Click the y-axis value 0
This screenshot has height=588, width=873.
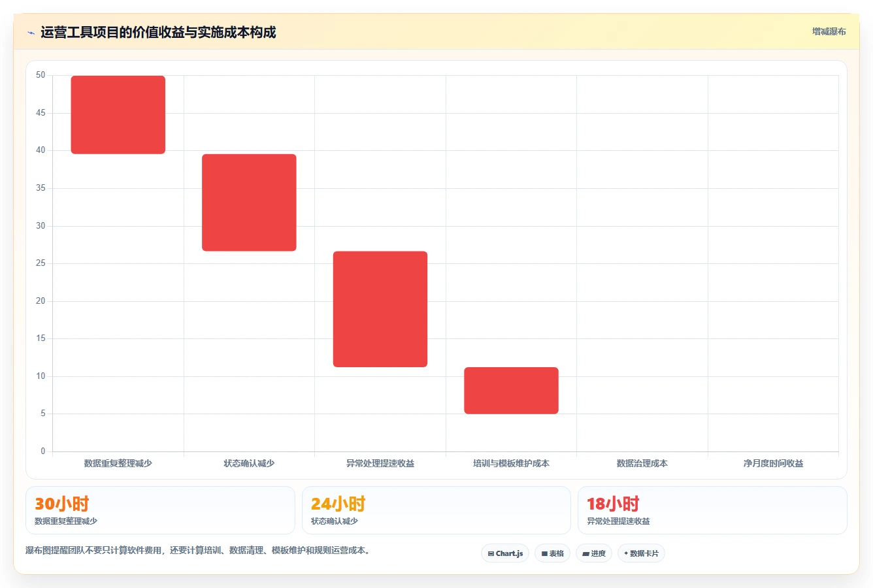[43, 451]
